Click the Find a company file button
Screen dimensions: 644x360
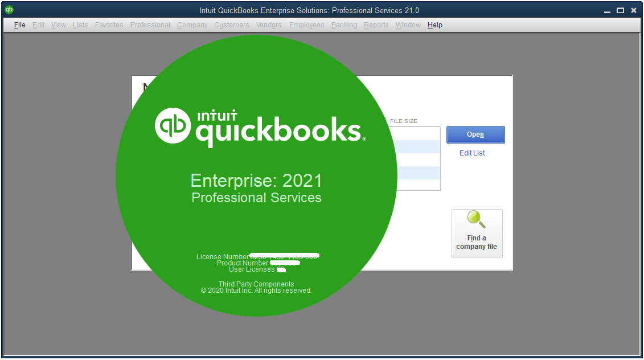coord(477,234)
